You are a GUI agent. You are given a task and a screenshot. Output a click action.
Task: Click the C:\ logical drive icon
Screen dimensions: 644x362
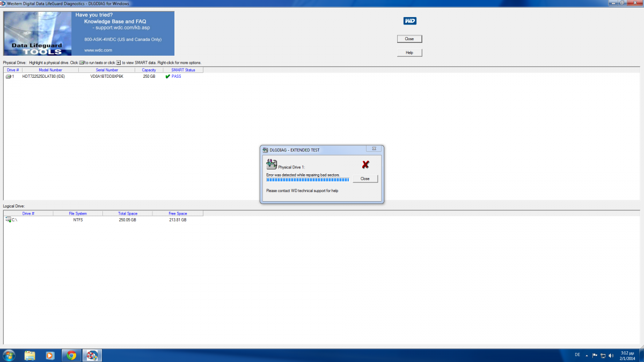coord(8,220)
